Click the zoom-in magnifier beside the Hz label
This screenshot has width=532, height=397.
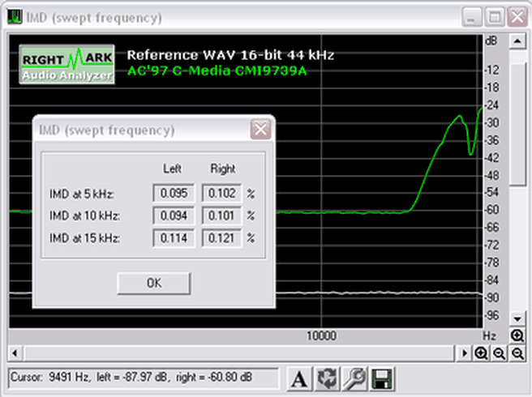pyautogui.click(x=517, y=335)
